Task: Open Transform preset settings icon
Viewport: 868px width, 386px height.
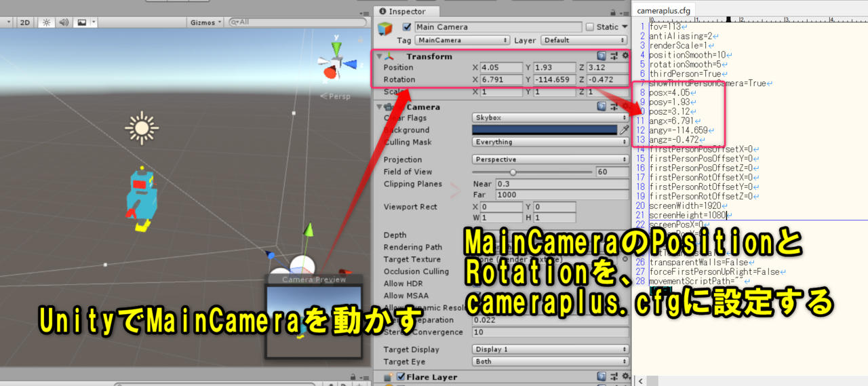Action: click(614, 56)
